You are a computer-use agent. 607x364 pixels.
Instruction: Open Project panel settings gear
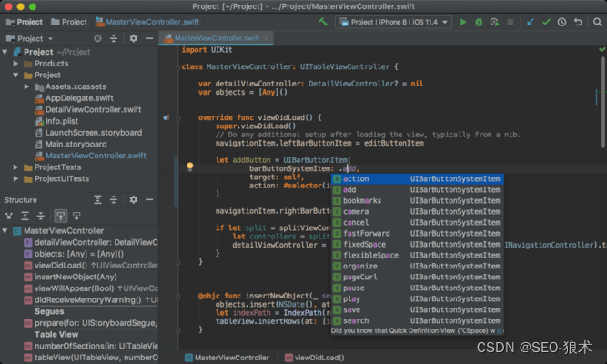(x=133, y=38)
